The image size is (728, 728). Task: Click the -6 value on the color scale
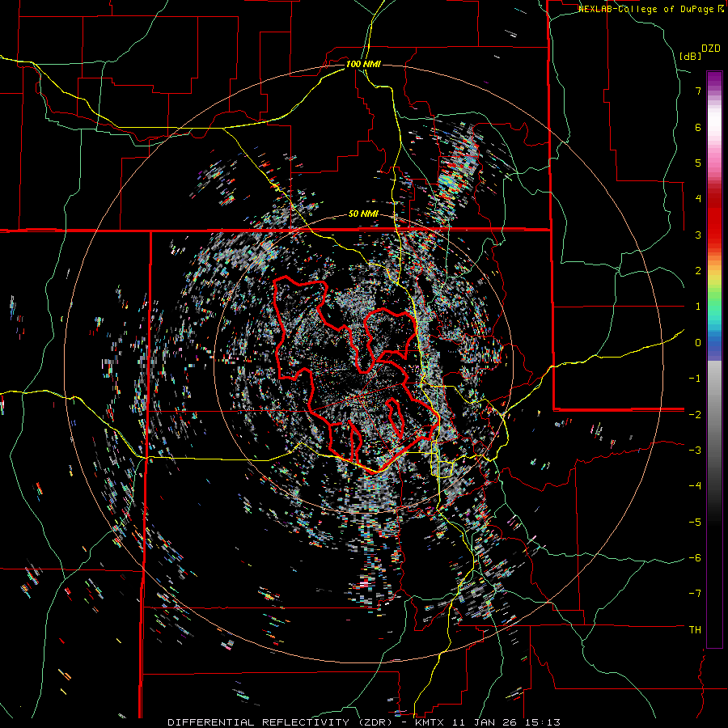[695, 558]
